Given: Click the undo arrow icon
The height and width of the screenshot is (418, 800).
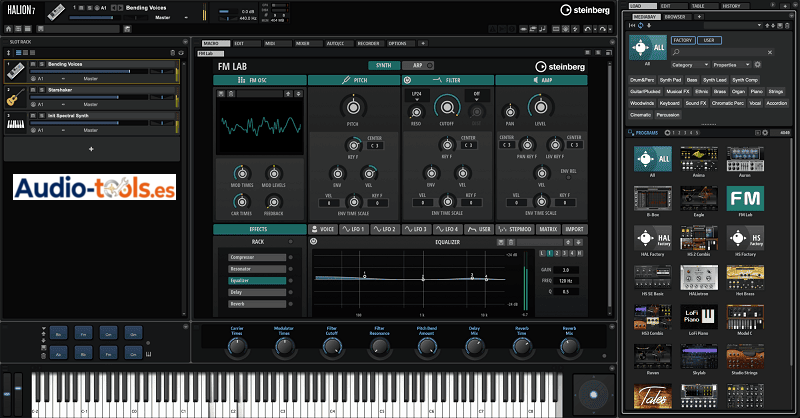Looking at the screenshot, I should click(x=588, y=29).
